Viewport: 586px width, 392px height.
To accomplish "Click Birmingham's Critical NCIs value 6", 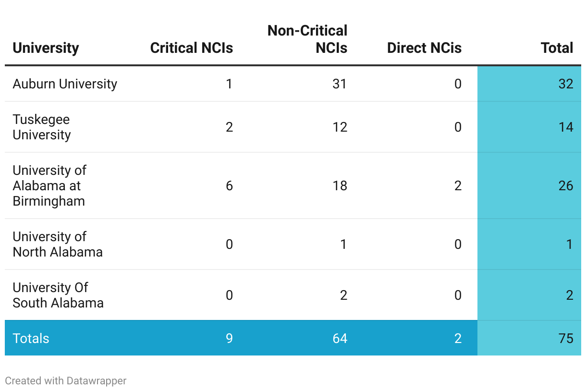I will pos(229,185).
